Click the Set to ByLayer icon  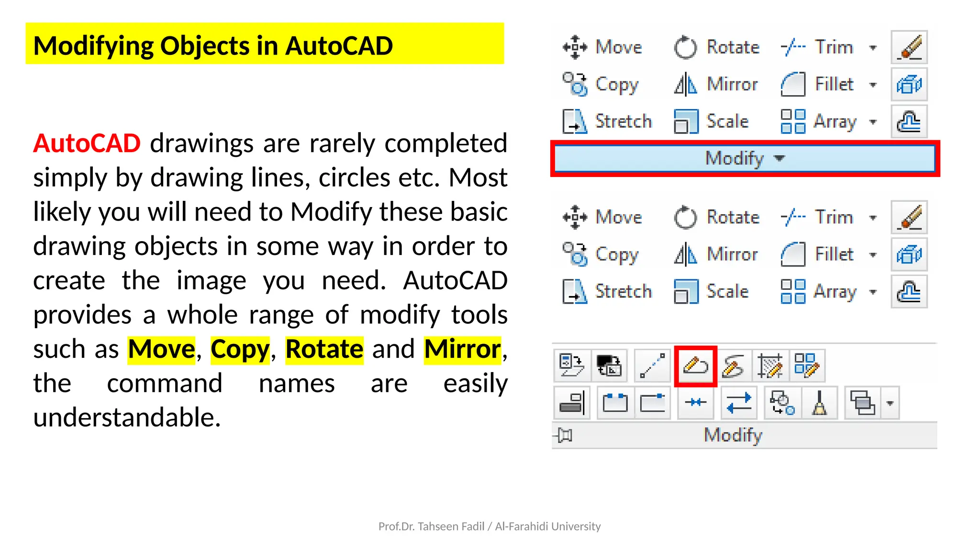pyautogui.click(x=572, y=366)
